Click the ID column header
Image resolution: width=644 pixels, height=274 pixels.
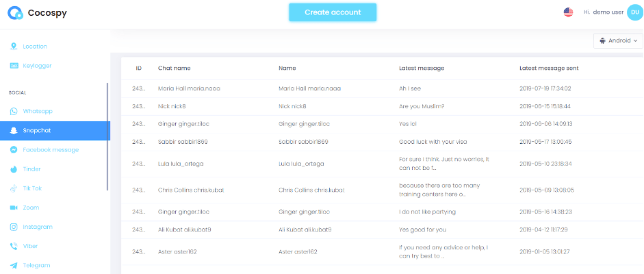pos(139,68)
